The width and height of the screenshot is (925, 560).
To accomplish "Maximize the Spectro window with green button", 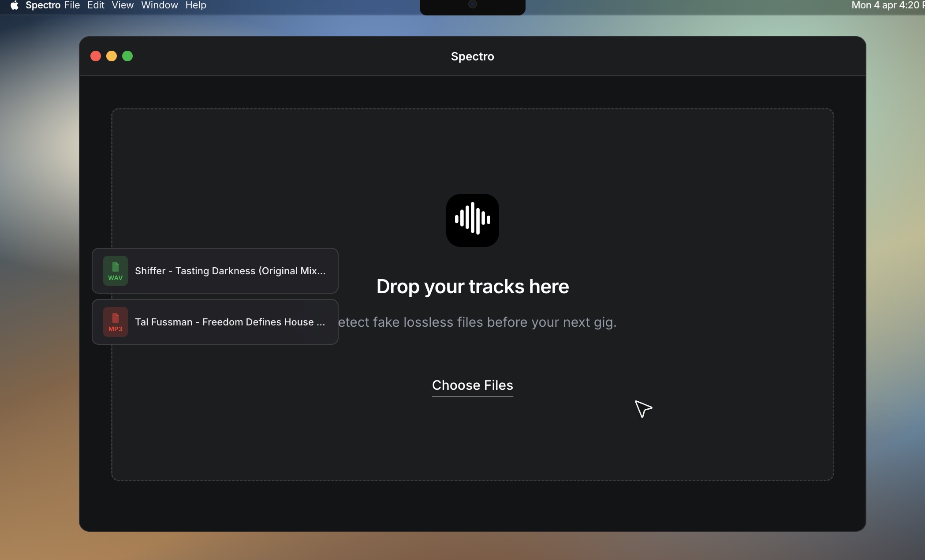I will (x=127, y=56).
